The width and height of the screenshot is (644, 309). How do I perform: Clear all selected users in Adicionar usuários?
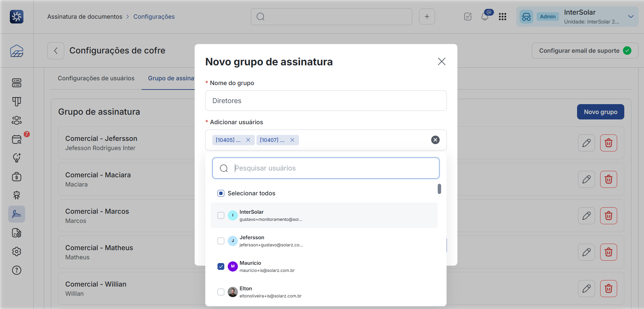point(435,140)
